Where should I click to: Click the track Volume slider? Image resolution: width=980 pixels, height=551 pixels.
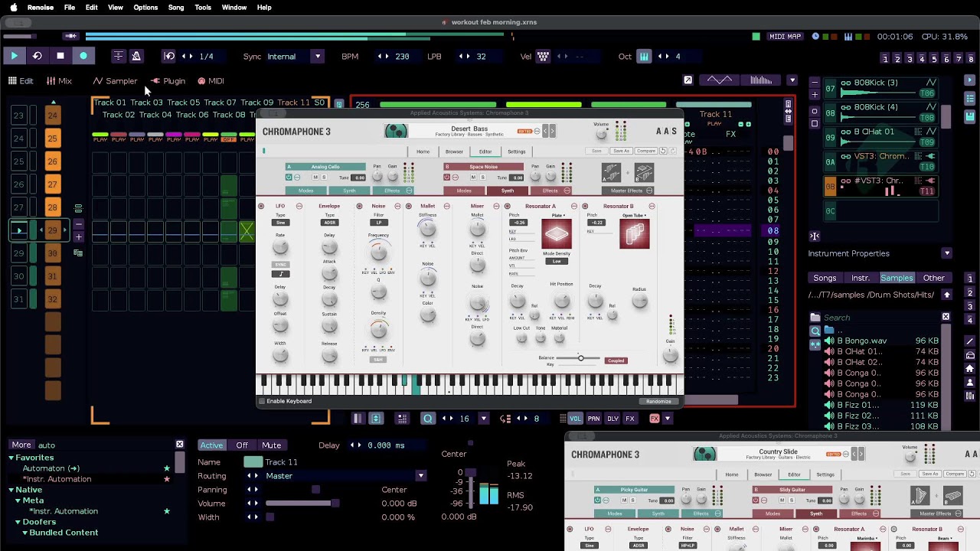[302, 504]
